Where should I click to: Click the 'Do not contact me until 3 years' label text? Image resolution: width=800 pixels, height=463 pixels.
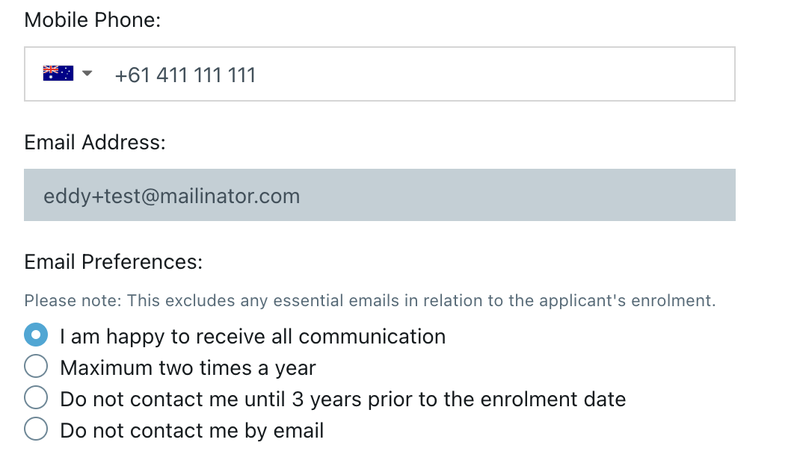point(342,399)
